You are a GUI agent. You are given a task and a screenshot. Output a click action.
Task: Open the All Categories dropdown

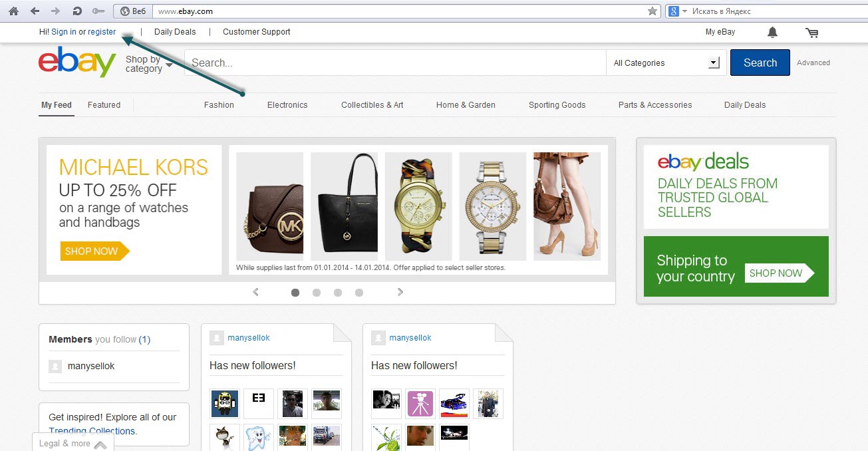[666, 63]
